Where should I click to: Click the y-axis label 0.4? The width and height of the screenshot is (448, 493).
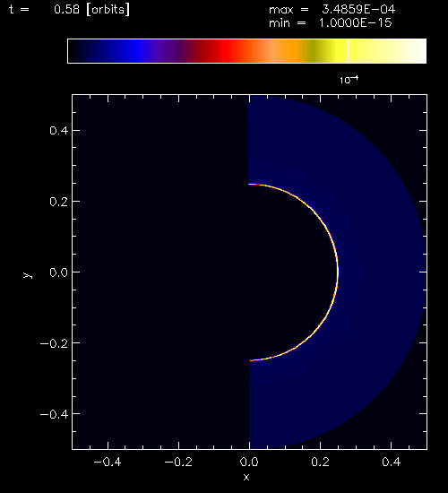[59, 130]
